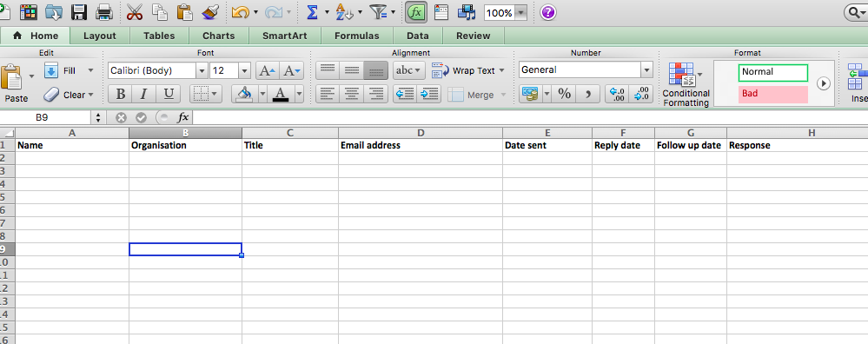The height and width of the screenshot is (344, 868).
Task: Click the Increase indent icon
Action: 429,94
